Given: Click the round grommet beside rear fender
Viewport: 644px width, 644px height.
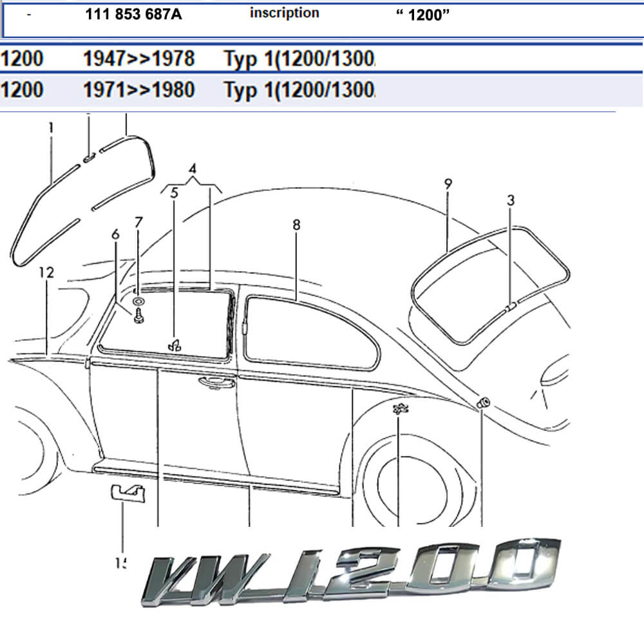Looking at the screenshot, I should coord(482,403).
